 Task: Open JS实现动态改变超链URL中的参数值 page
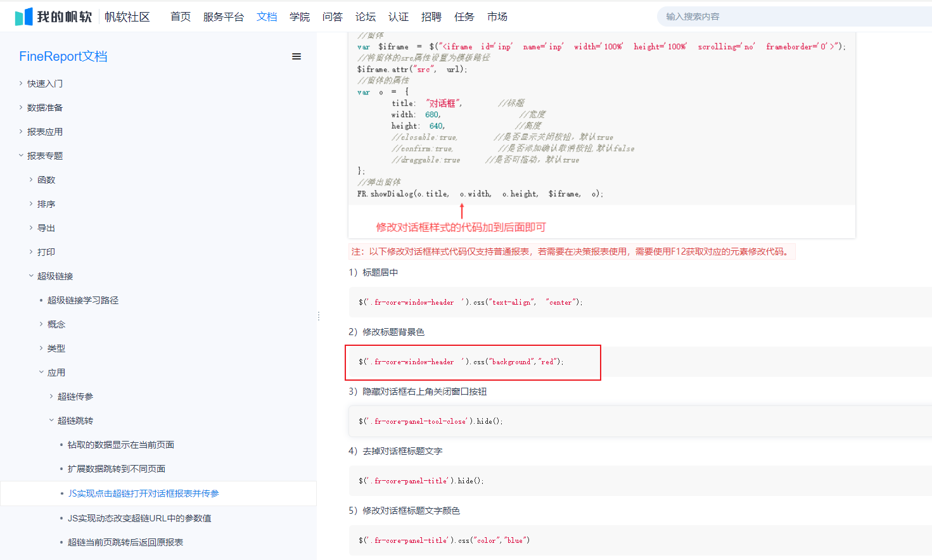pos(140,518)
